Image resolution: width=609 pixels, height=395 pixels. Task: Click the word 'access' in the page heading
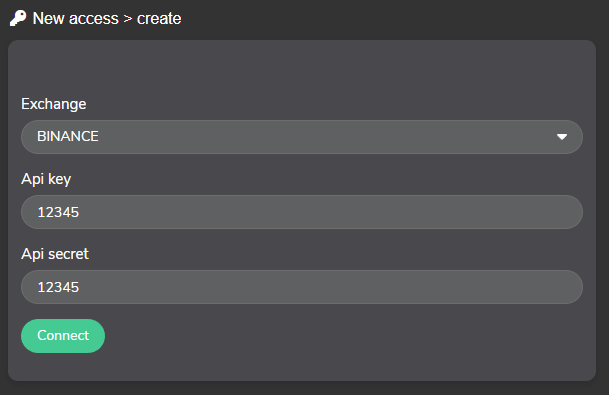94,19
